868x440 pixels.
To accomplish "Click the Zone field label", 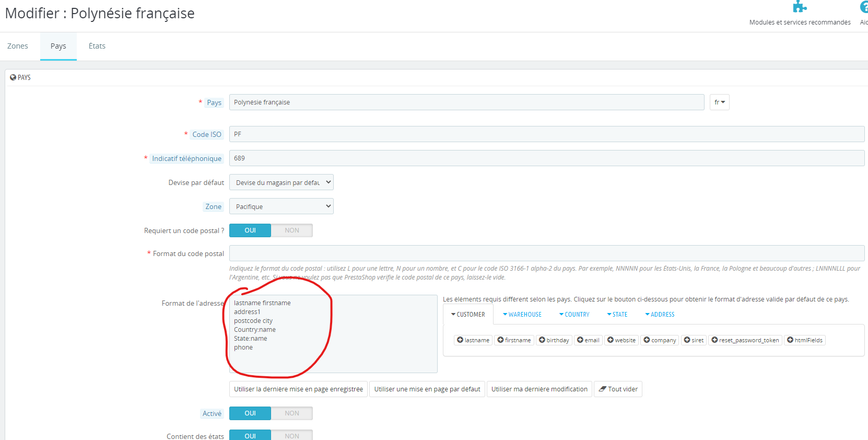I will [213, 206].
